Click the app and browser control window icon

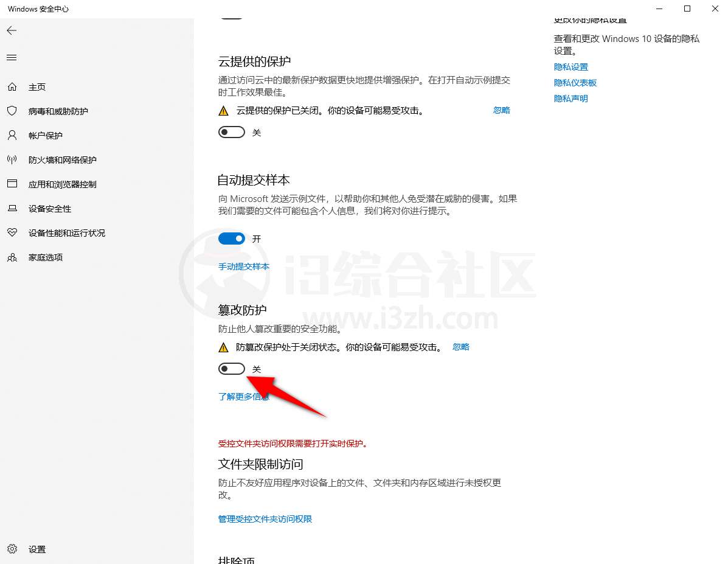pos(12,184)
